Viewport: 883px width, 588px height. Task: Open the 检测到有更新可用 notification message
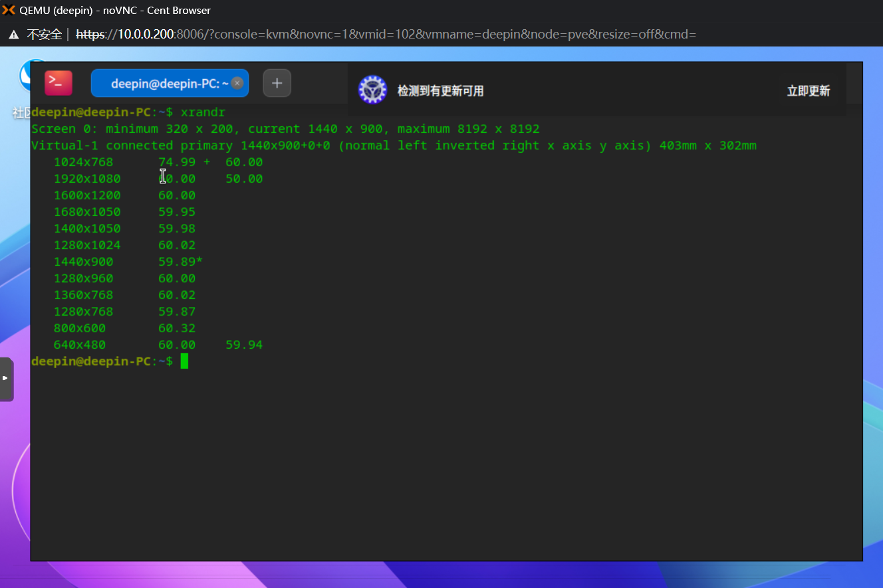[x=440, y=91]
